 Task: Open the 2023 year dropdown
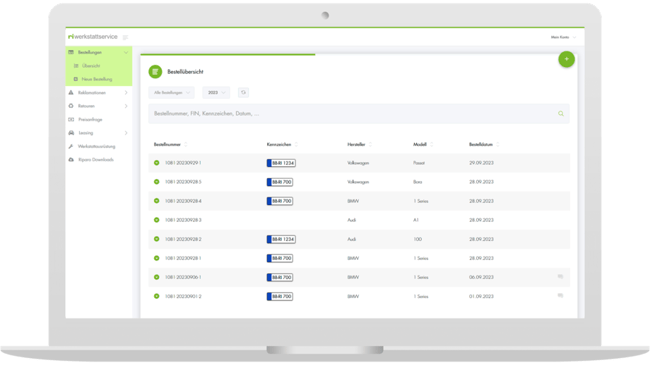[x=216, y=92]
